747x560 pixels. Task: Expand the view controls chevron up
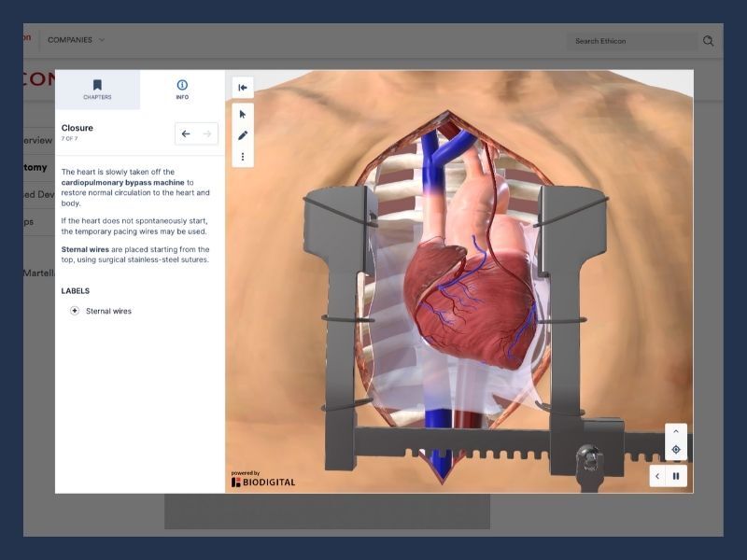(676, 431)
